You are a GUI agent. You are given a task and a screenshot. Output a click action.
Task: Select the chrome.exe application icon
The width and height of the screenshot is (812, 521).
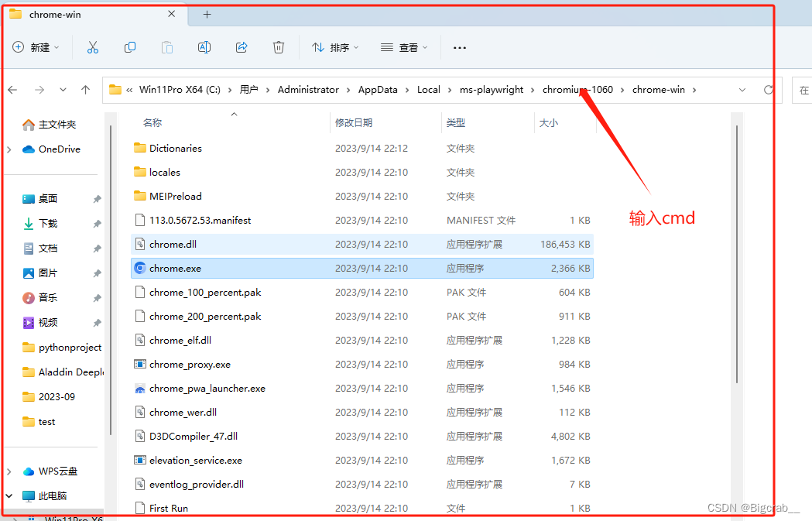tap(140, 269)
